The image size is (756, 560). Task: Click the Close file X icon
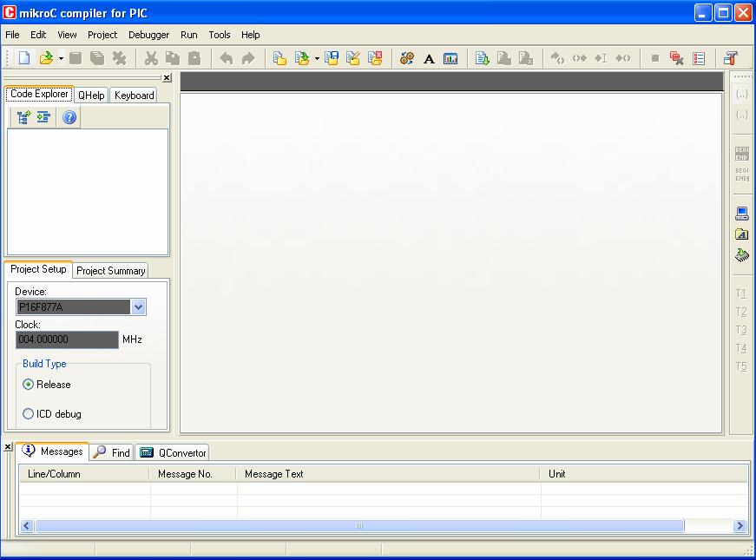[x=119, y=58]
